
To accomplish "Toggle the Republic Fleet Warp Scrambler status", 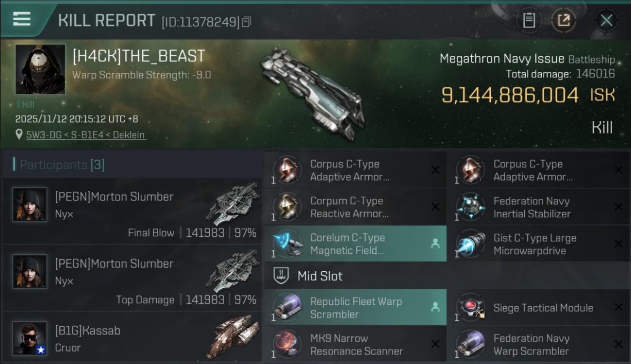I will coord(435,307).
